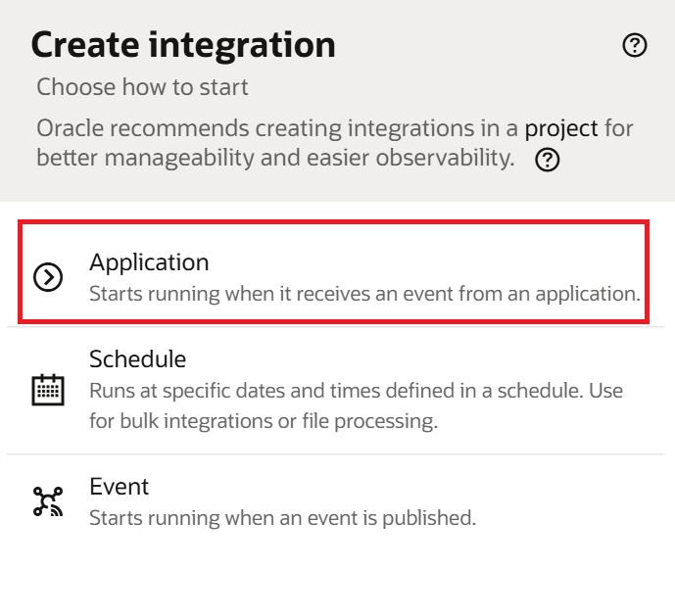Click the Event connected-nodes icon
The width and height of the screenshot is (675, 616).
coord(48,501)
